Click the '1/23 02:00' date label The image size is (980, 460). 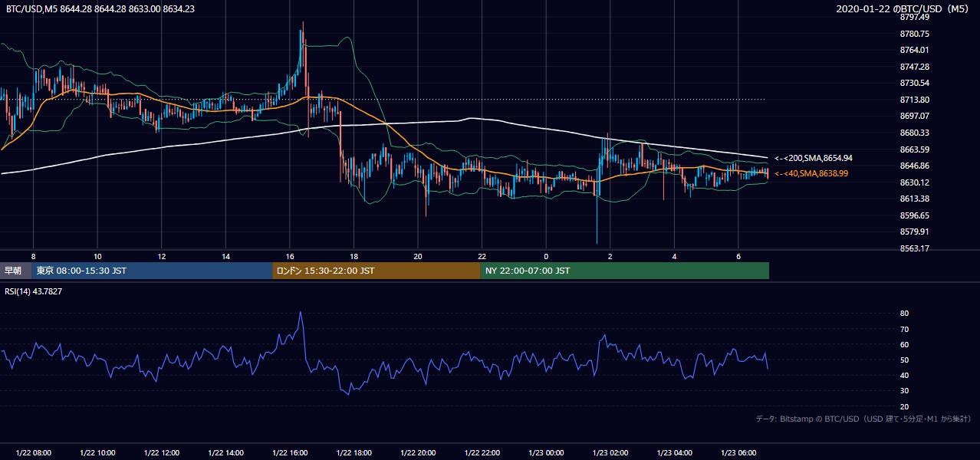tap(610, 453)
